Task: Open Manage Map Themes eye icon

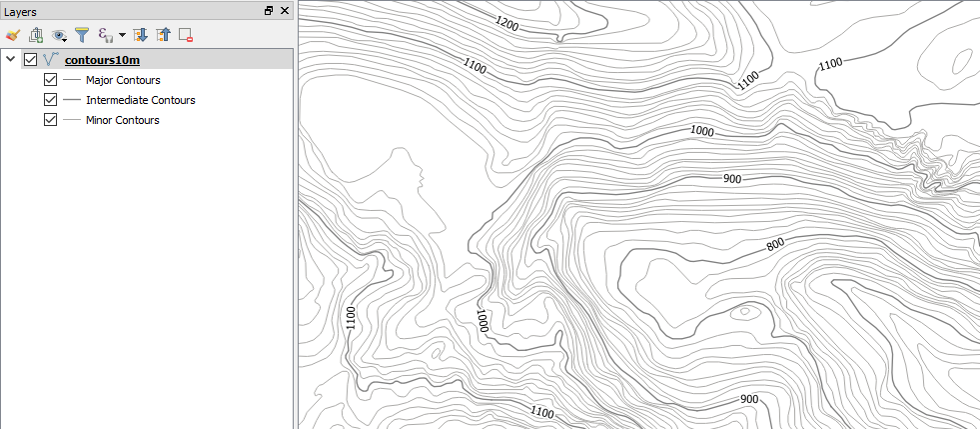Action: [59, 35]
